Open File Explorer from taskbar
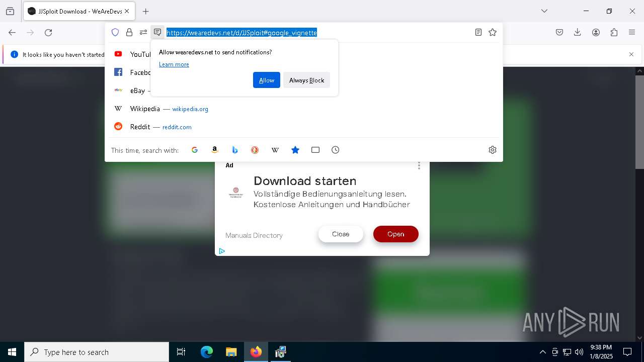 [231, 352]
